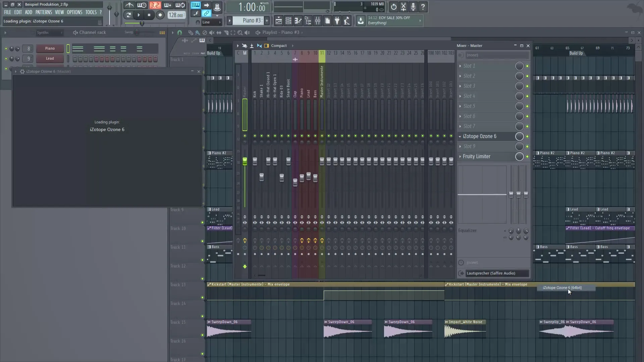The height and width of the screenshot is (362, 644).
Task: Select the Impact_White Noise clip in the playlist
Action: (x=465, y=328)
